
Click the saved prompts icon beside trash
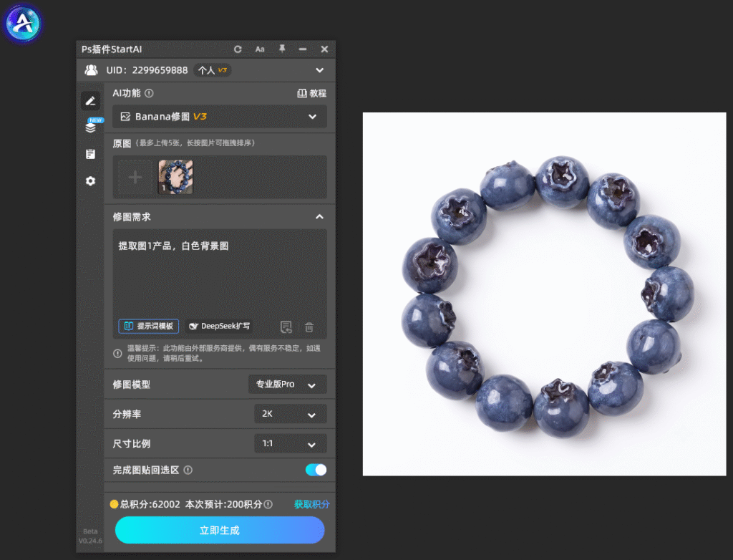pyautogui.click(x=286, y=327)
